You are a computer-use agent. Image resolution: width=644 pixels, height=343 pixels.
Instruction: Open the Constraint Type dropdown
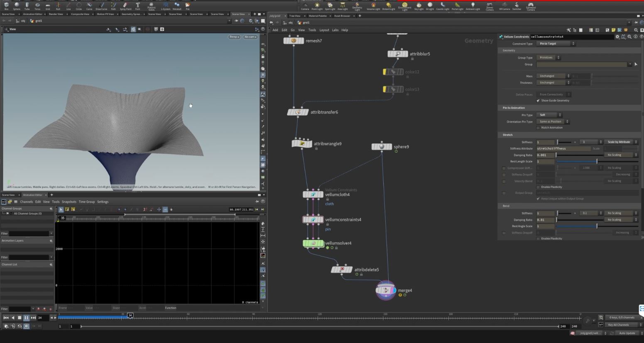click(556, 44)
